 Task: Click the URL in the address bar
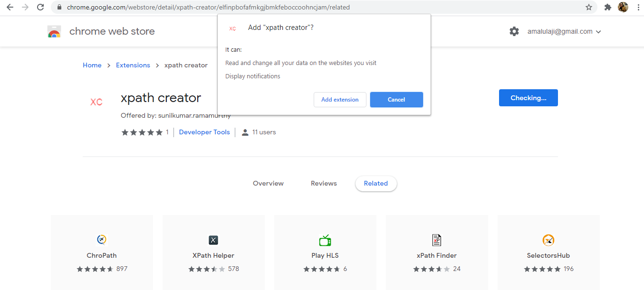[208, 8]
